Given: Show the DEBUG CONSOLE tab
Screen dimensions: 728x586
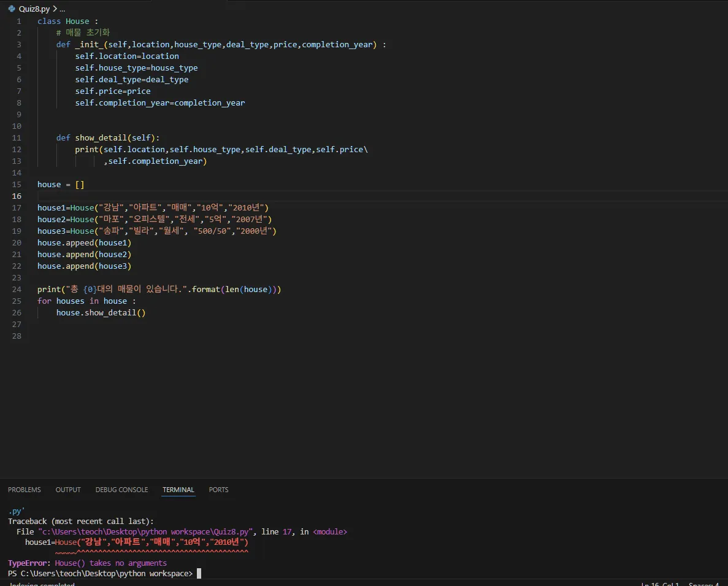Looking at the screenshot, I should (x=121, y=490).
